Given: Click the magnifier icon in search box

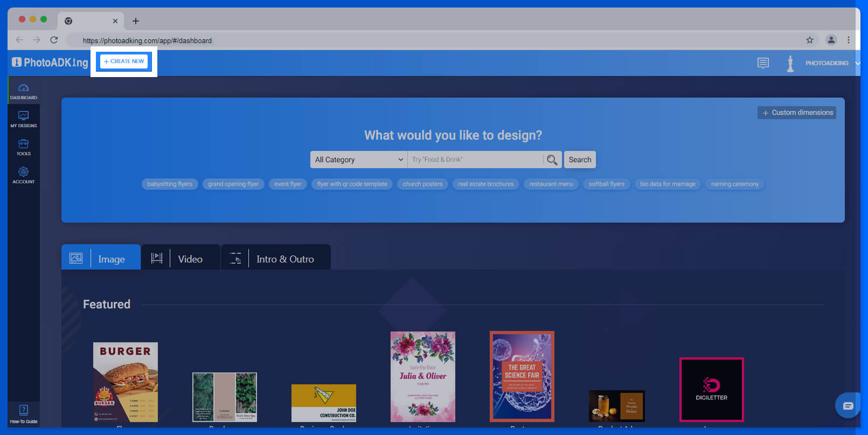Looking at the screenshot, I should coord(552,160).
